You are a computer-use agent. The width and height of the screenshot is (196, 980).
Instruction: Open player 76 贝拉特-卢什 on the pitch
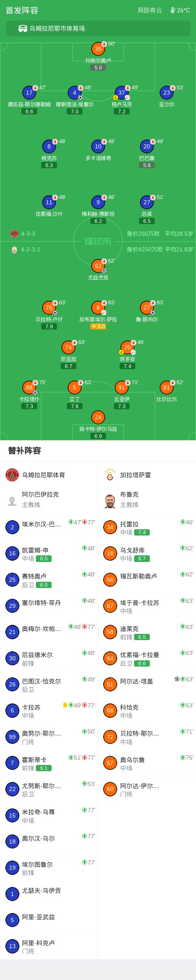[x=49, y=308]
